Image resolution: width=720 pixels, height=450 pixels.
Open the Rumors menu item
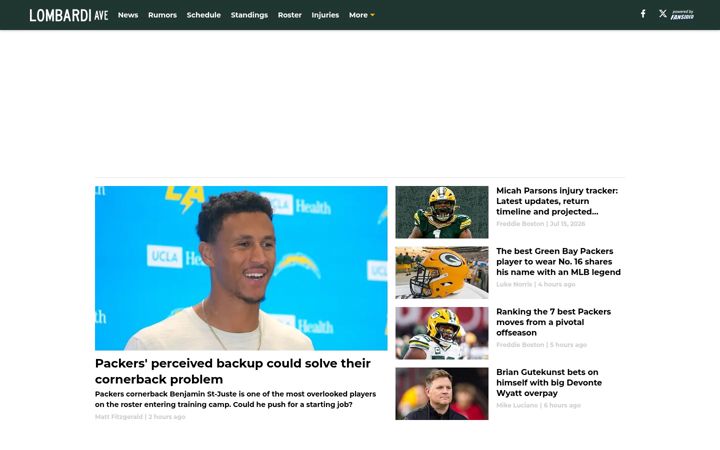(162, 15)
